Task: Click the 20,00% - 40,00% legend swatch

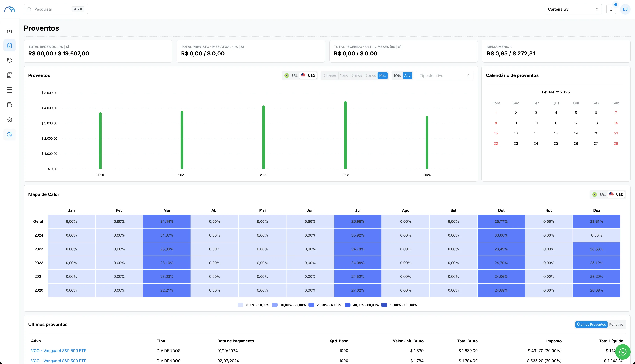Action: (x=311, y=305)
